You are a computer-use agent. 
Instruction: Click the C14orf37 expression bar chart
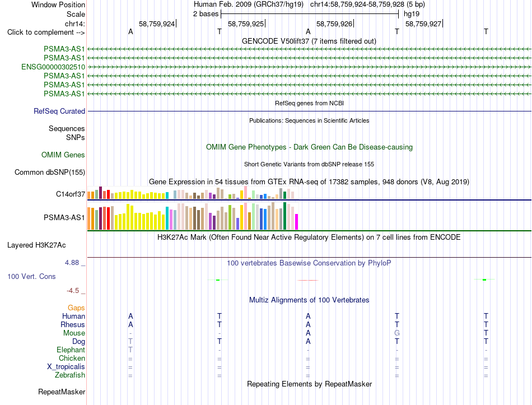pos(193,193)
